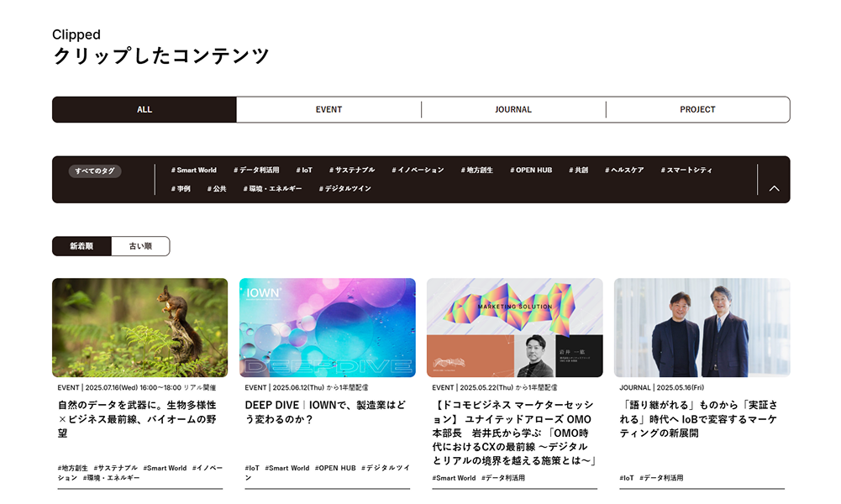Switch to the EVENT tab
The height and width of the screenshot is (504, 841).
[x=329, y=109]
